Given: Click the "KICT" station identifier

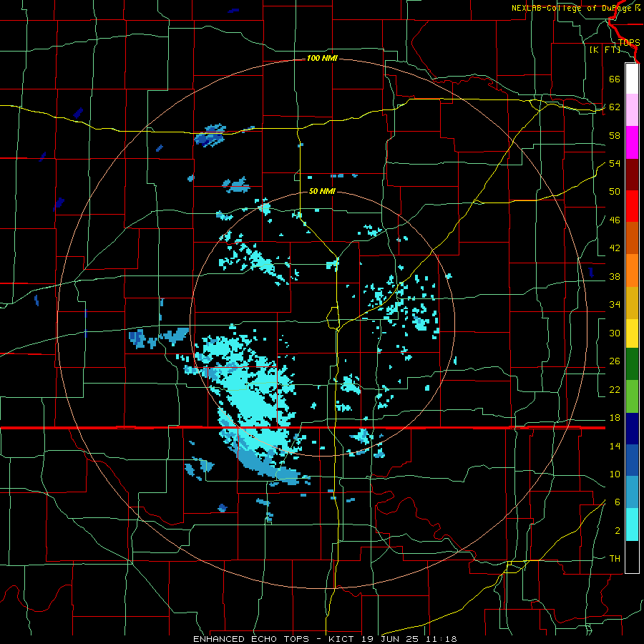Looking at the screenshot, I should click(343, 639).
